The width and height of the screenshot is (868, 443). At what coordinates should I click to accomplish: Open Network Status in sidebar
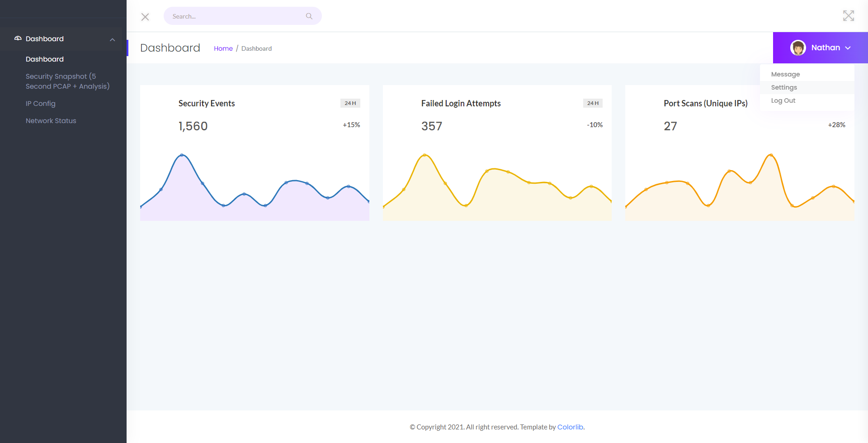(x=51, y=121)
